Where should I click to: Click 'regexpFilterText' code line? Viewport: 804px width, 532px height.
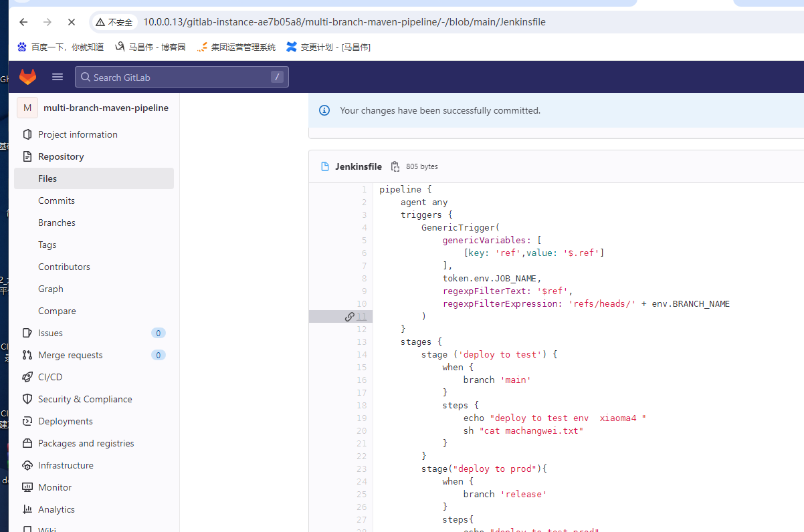point(508,291)
